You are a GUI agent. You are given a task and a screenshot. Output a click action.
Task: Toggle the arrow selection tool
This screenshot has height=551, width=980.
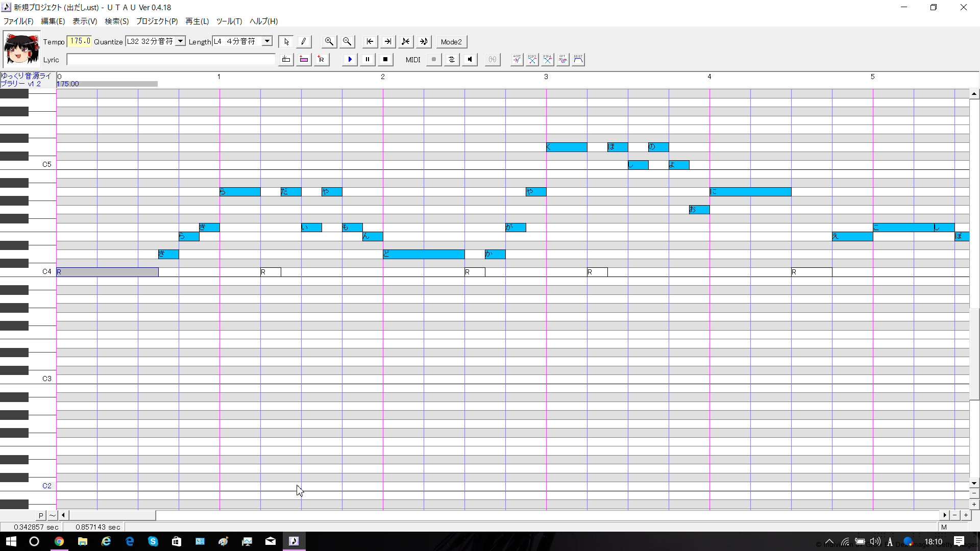[x=286, y=42]
